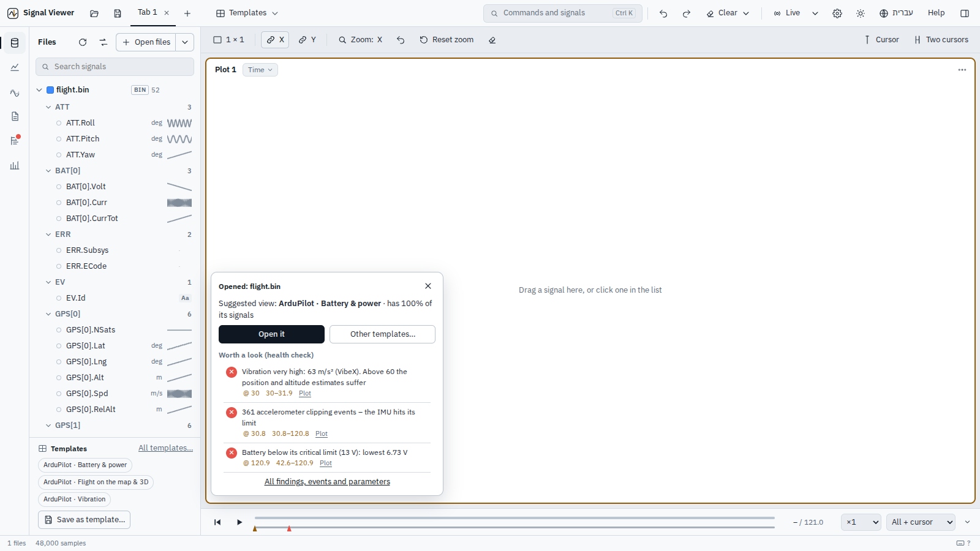Collapse the GPS[0] signal group
980x551 pixels.
tap(48, 314)
